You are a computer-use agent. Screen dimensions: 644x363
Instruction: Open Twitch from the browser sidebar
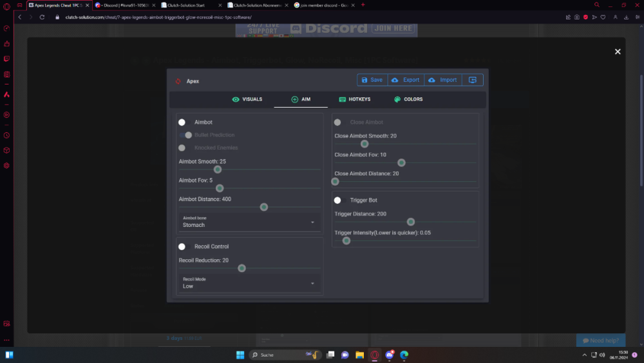pos(6,59)
